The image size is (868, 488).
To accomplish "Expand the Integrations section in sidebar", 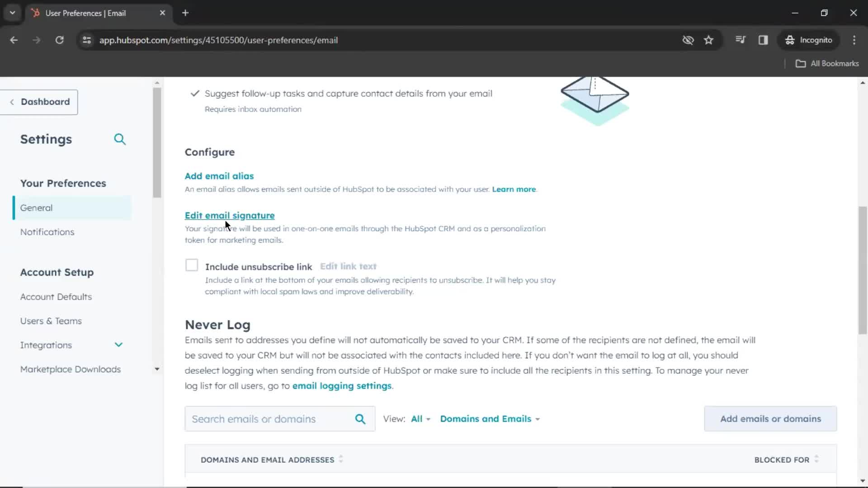I will pos(118,344).
